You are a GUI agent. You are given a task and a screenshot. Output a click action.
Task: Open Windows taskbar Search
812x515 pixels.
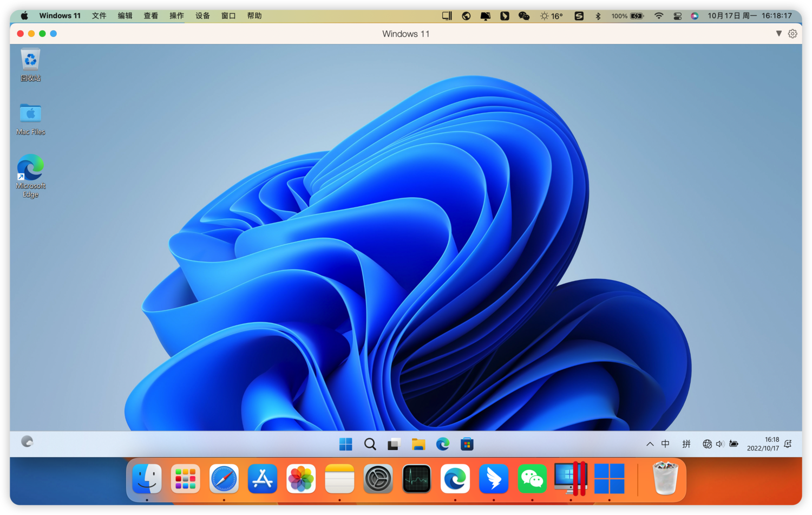(370, 444)
